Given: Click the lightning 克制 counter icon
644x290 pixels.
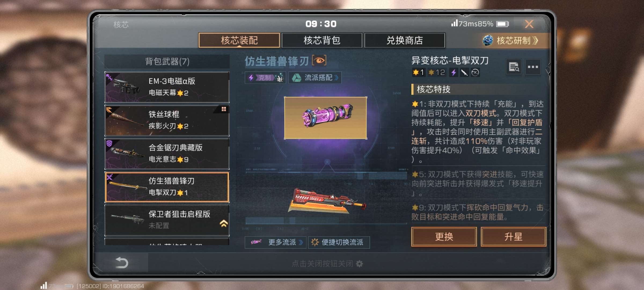Looking at the screenshot, I should pyautogui.click(x=251, y=78).
